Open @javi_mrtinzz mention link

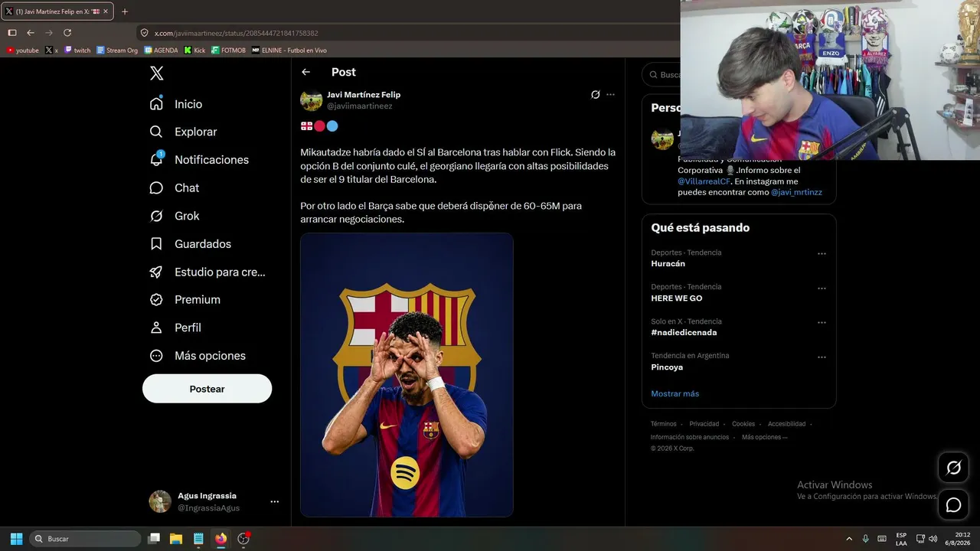pos(796,192)
